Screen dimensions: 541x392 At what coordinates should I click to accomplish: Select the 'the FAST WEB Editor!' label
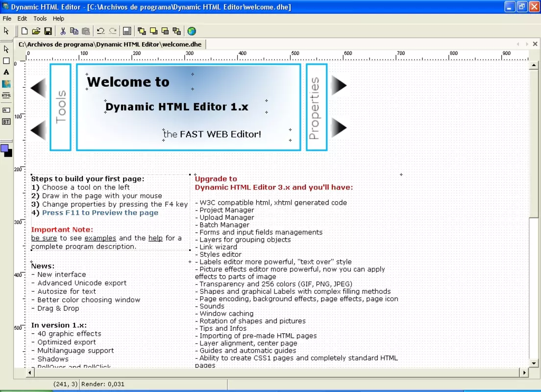(212, 134)
